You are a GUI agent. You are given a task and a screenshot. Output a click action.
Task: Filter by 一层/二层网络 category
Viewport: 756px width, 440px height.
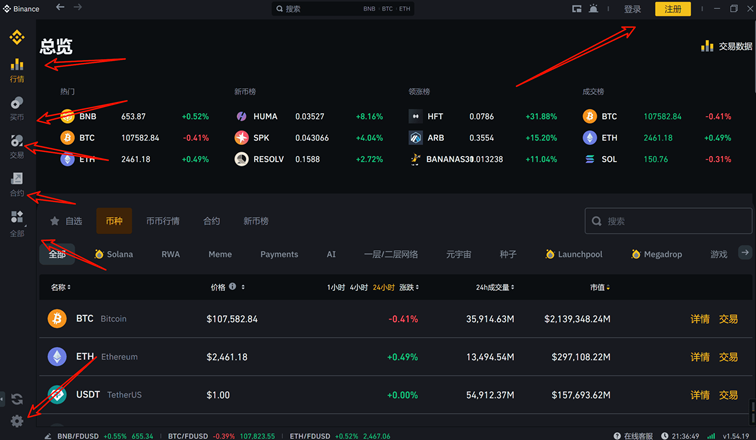point(391,254)
